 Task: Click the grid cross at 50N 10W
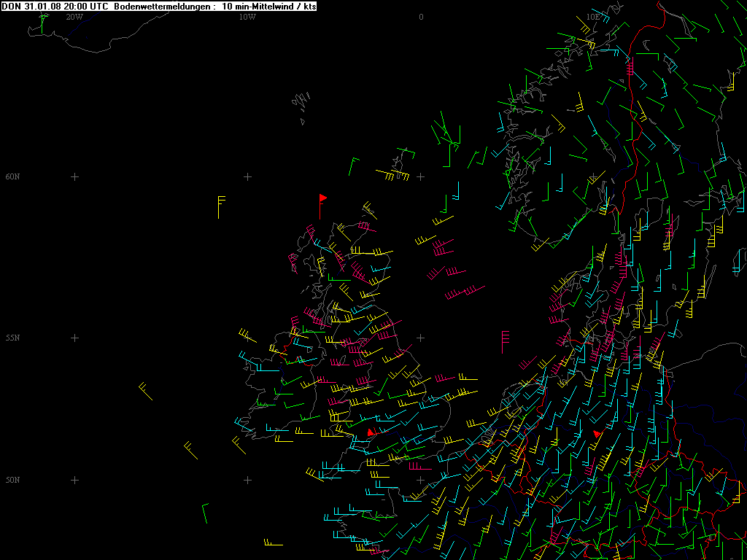point(247,480)
